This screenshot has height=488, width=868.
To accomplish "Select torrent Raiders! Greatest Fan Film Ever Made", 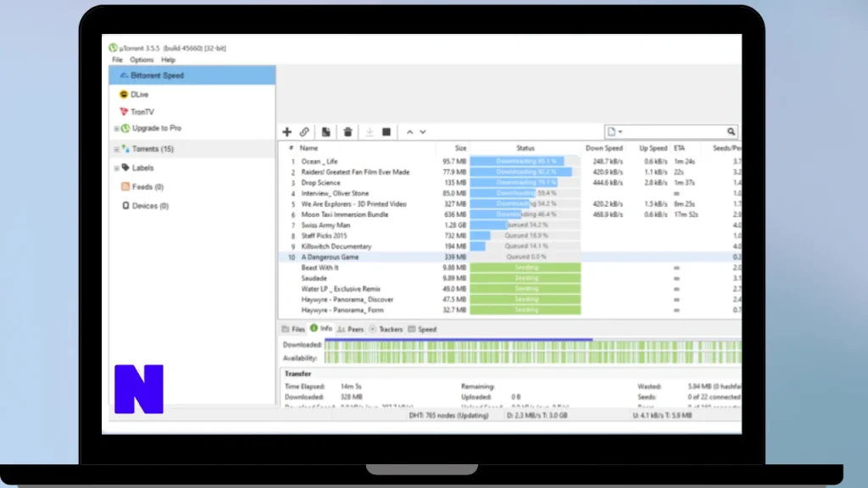I will [x=355, y=172].
